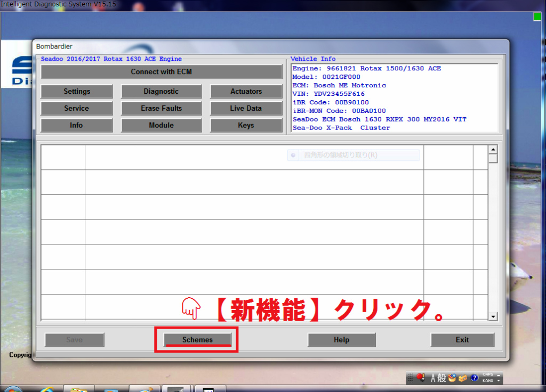Click the IME input mode 'A' indicator
Viewport: 546px width, 392px height.
click(433, 378)
